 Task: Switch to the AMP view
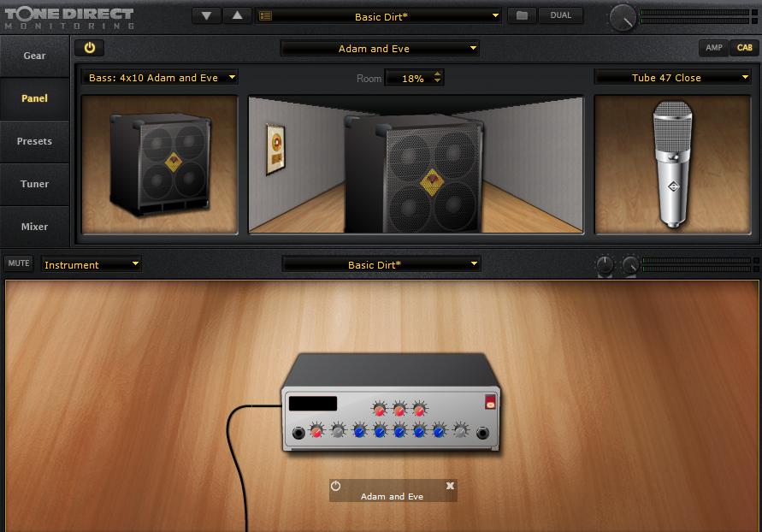(x=714, y=48)
